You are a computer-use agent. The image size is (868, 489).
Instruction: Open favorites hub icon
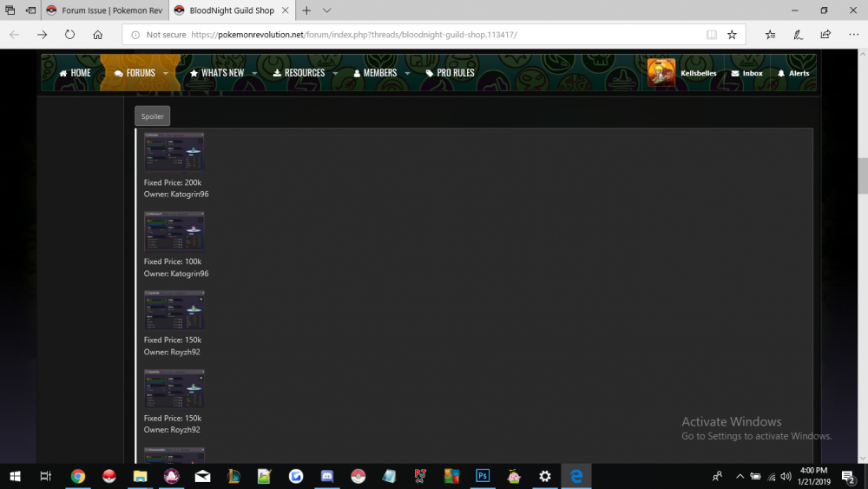[x=770, y=35]
